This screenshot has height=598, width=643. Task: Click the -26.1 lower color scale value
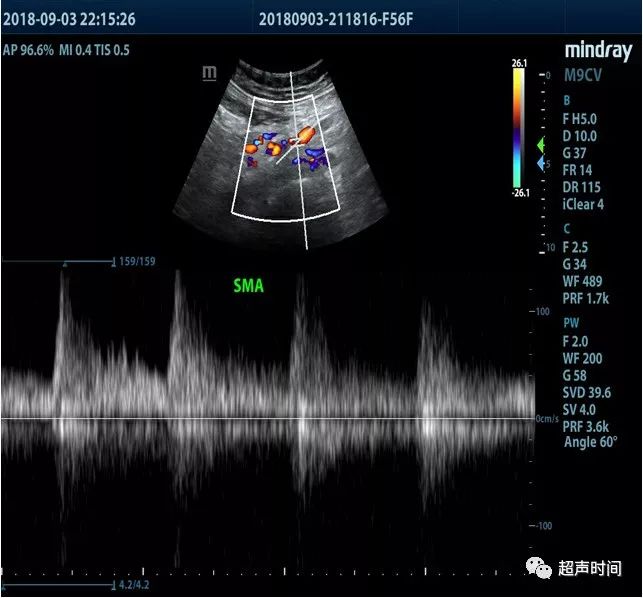coord(520,193)
